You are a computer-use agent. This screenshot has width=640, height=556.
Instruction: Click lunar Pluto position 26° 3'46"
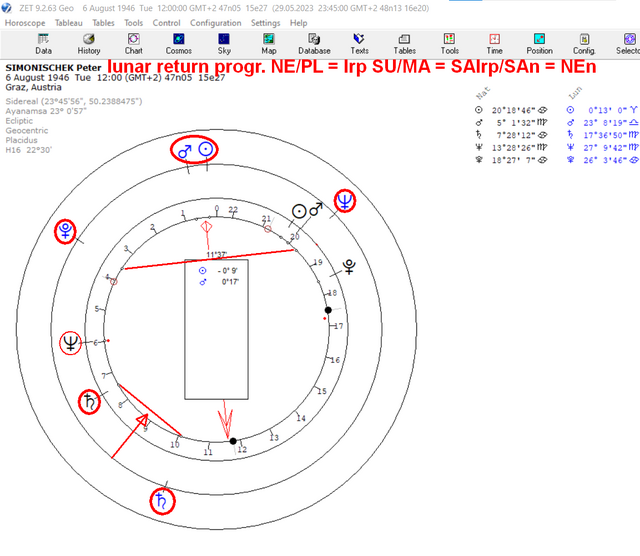click(x=605, y=160)
